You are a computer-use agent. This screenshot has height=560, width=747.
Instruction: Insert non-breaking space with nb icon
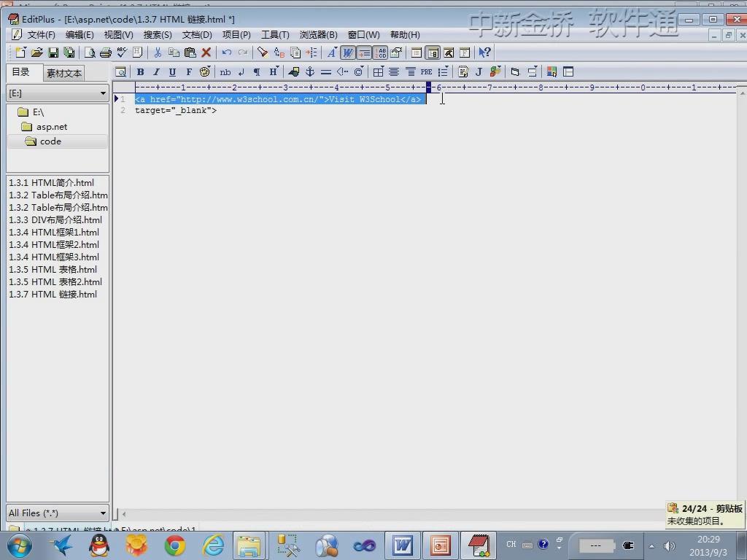point(225,72)
